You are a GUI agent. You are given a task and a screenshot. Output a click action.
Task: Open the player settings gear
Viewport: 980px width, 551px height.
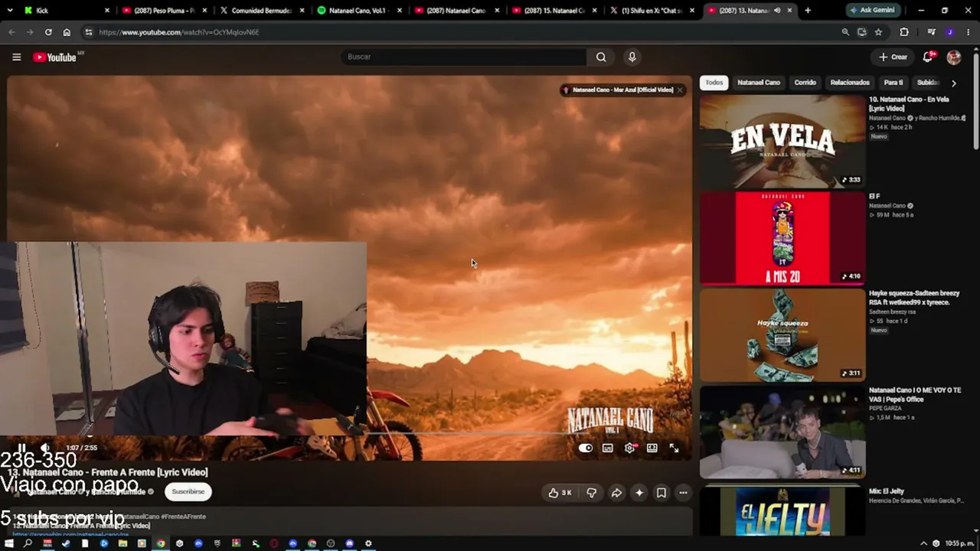coord(629,448)
